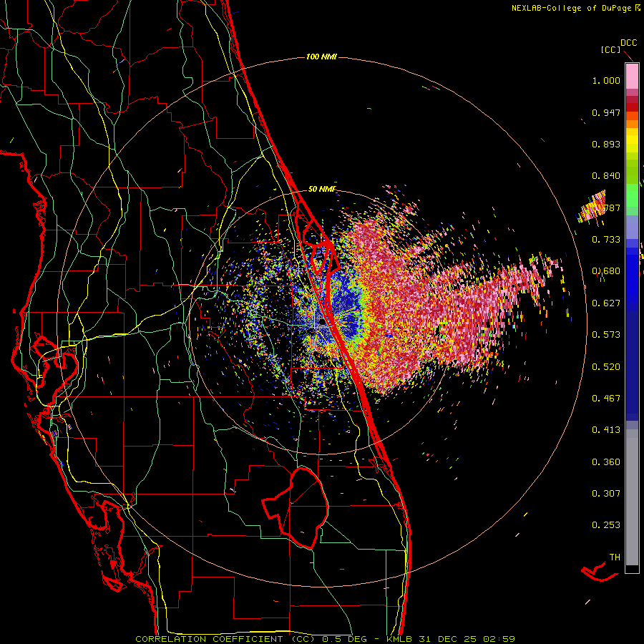Screen dimensions: 644x644
Task: Click the 0.307 scale label
Action: [x=606, y=494]
